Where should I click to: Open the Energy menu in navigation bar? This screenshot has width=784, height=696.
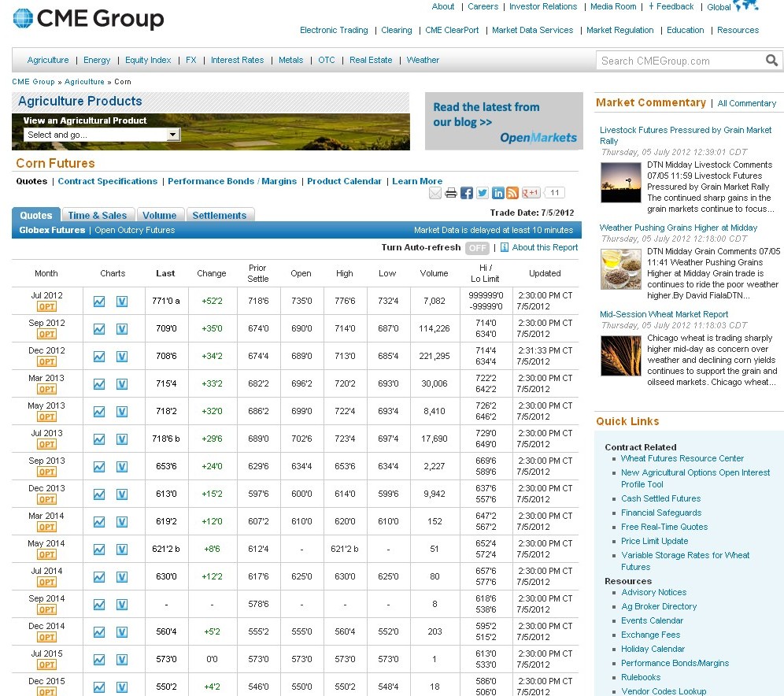pyautogui.click(x=97, y=60)
